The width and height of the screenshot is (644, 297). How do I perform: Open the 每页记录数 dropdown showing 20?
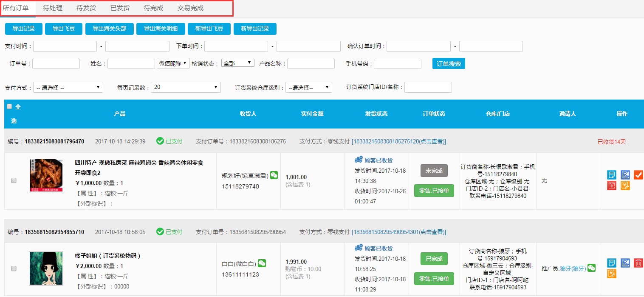(186, 87)
